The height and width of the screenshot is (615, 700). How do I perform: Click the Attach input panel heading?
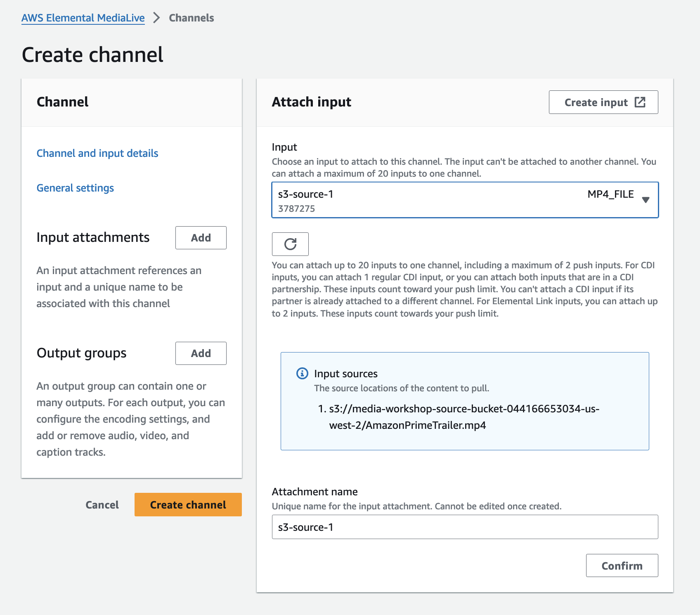tap(311, 102)
